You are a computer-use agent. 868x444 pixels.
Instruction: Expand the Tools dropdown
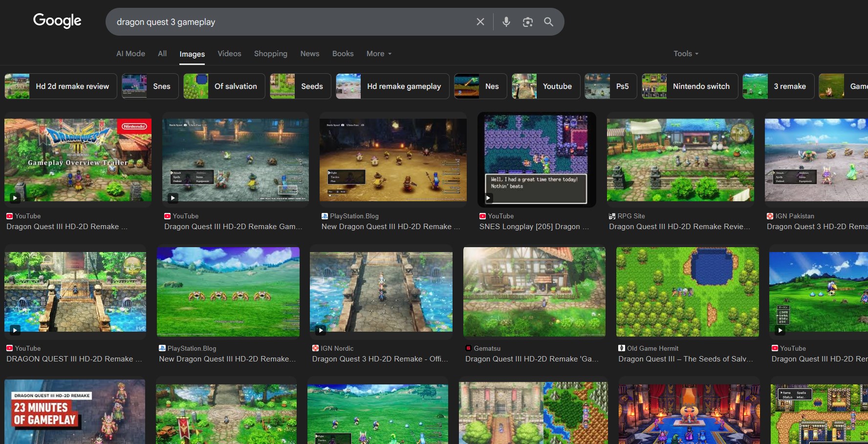point(686,54)
